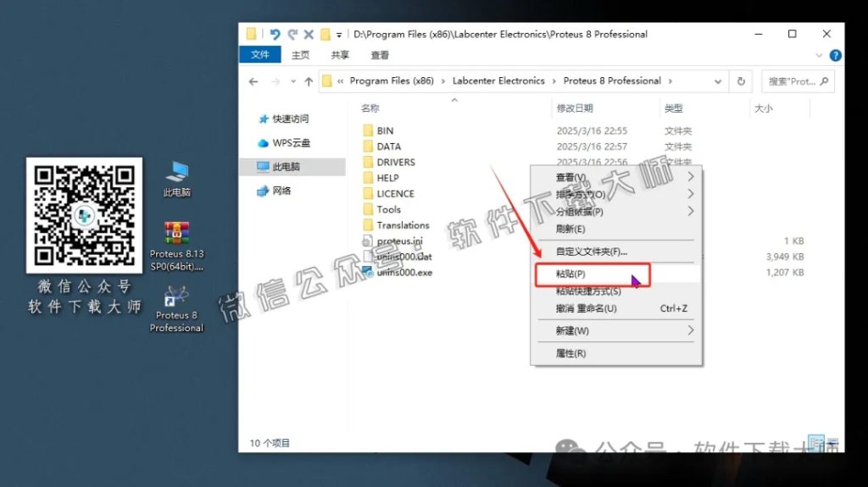Choose 刷新(E) in context menu

(616, 229)
